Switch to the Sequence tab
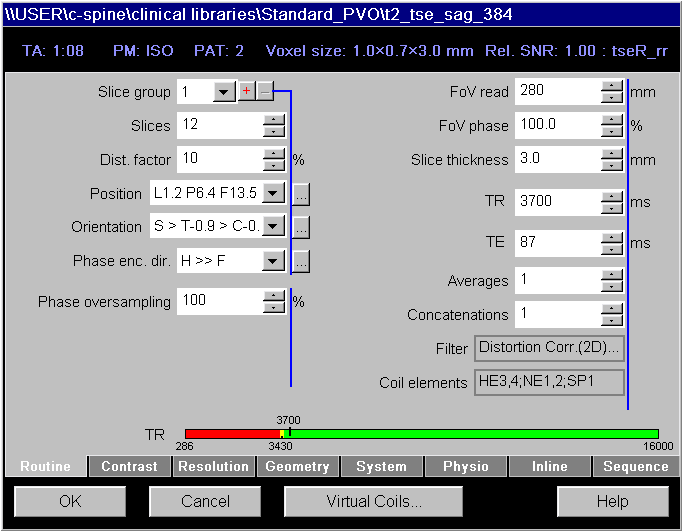The image size is (682, 531). pos(635,466)
